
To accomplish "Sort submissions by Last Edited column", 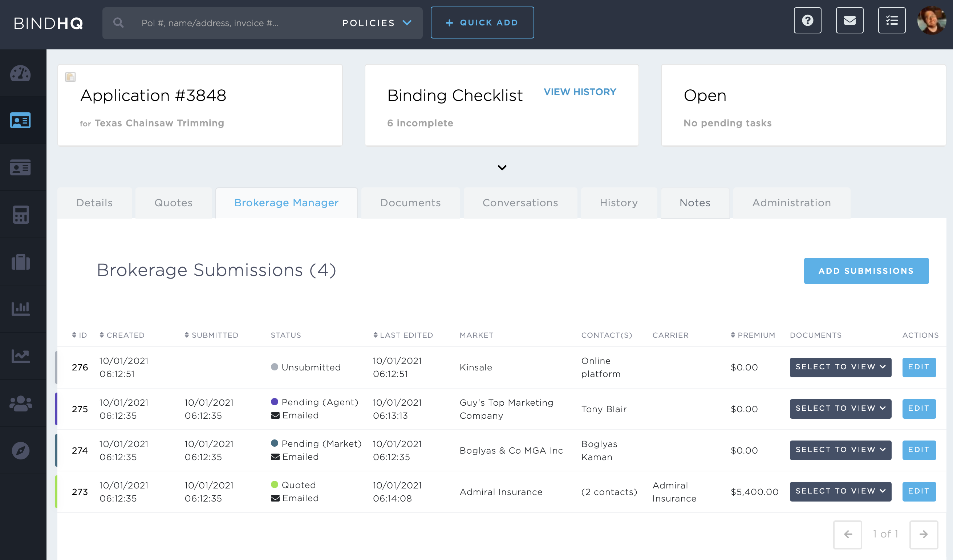I will point(403,336).
